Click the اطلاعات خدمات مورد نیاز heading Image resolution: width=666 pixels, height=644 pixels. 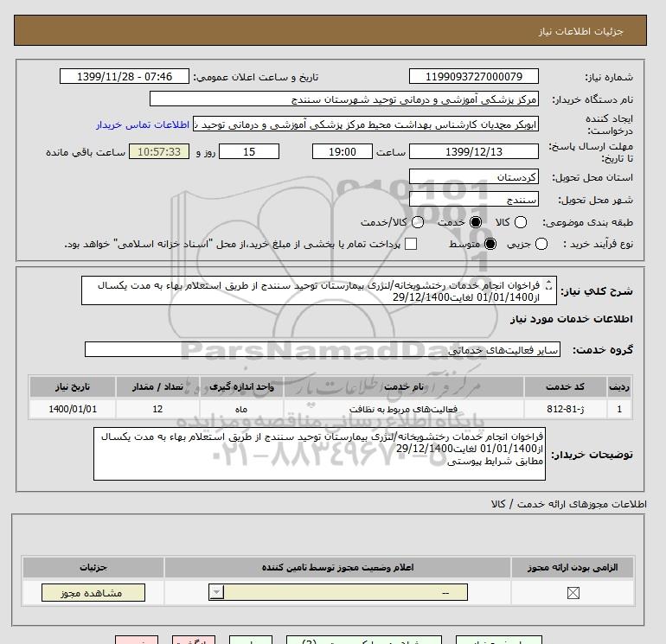(571, 319)
